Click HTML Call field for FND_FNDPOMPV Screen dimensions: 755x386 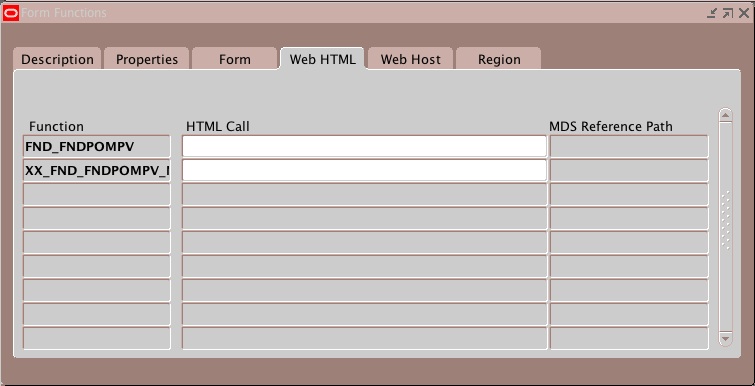coord(364,146)
